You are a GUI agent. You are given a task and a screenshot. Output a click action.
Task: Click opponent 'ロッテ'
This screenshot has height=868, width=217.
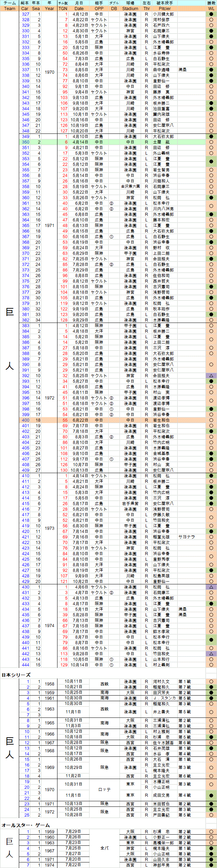(104, 789)
